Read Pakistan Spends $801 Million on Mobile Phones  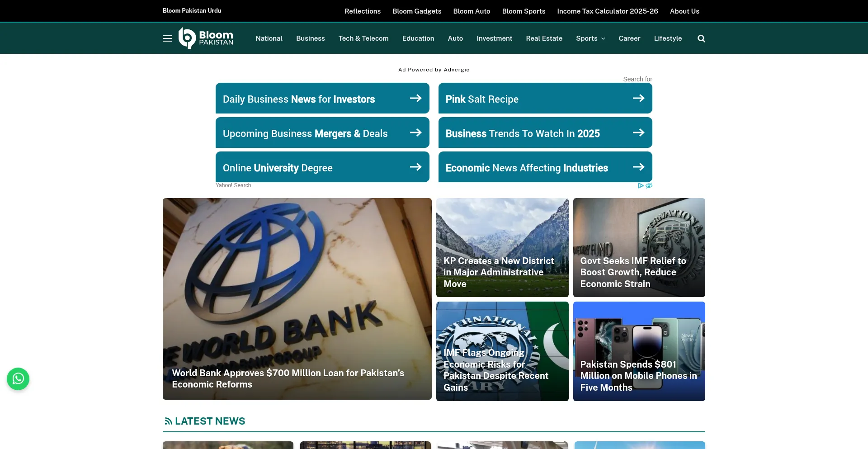638,376
